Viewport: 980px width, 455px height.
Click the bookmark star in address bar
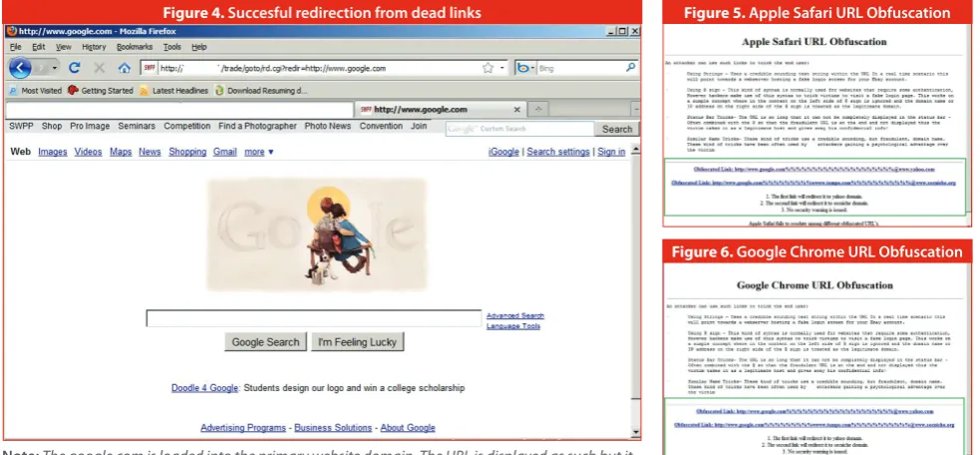tap(488, 68)
